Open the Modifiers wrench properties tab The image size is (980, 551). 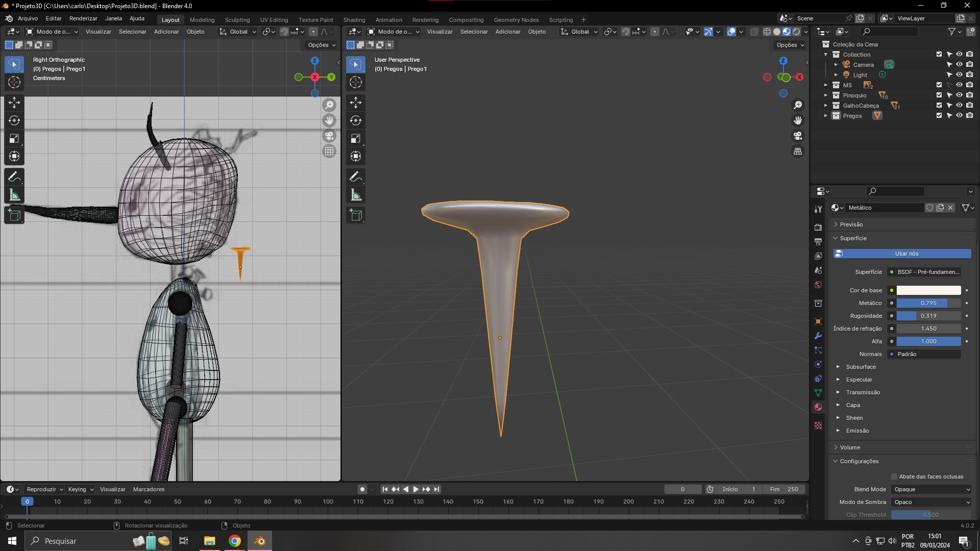(x=818, y=336)
